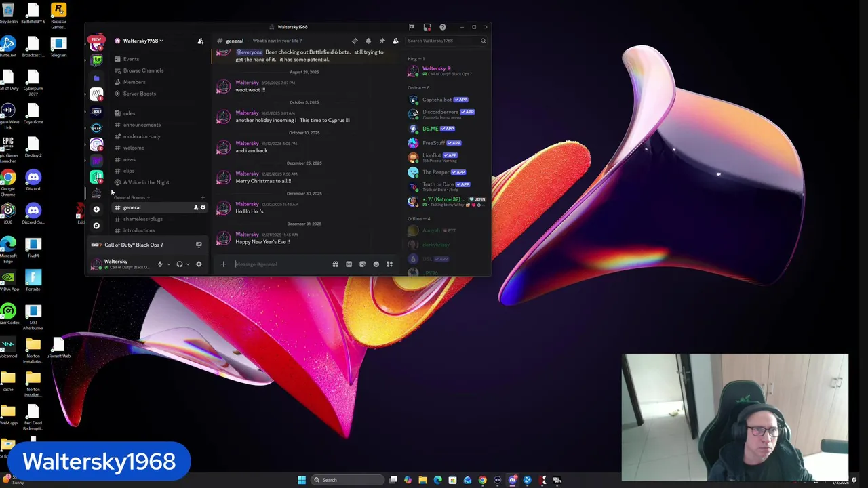Create a channel in General Rooms with the plus icon
868x488 pixels.
pyautogui.click(x=202, y=197)
